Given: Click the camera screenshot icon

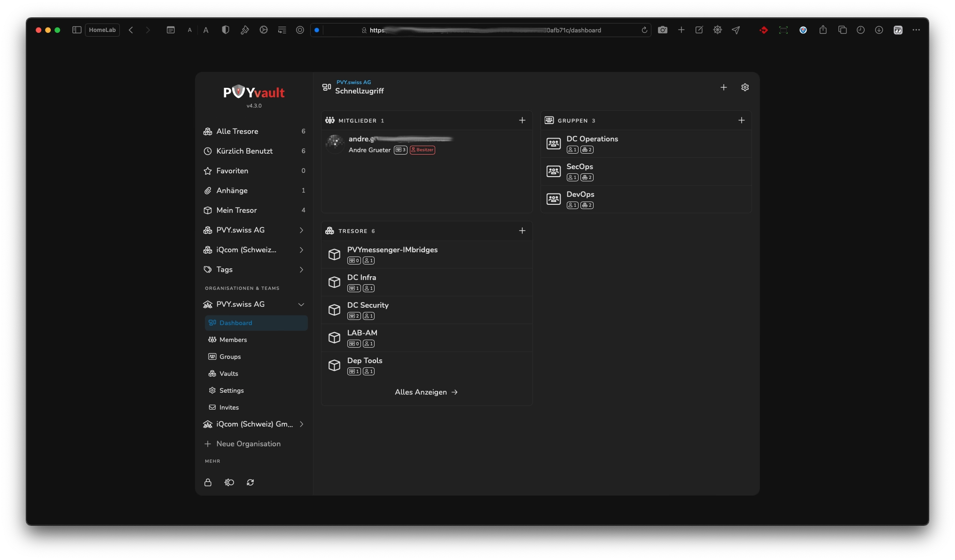Looking at the screenshot, I should pyautogui.click(x=663, y=30).
